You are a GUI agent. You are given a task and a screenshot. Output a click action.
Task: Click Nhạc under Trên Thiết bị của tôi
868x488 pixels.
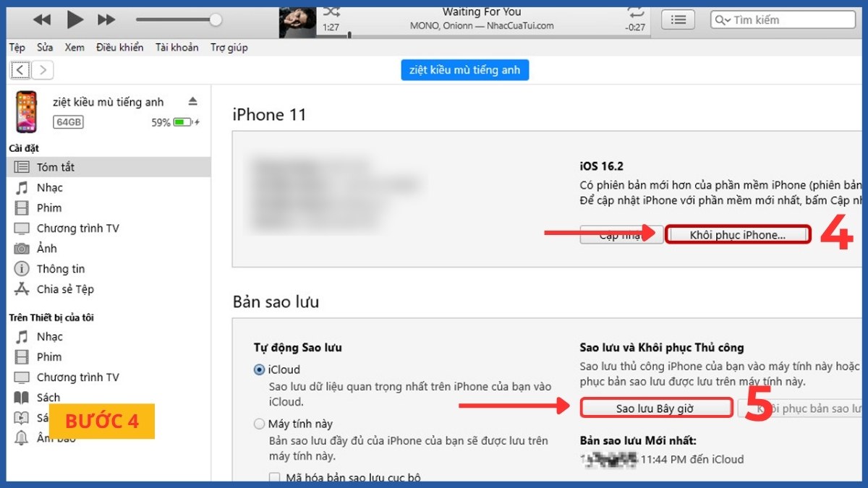[x=50, y=337]
